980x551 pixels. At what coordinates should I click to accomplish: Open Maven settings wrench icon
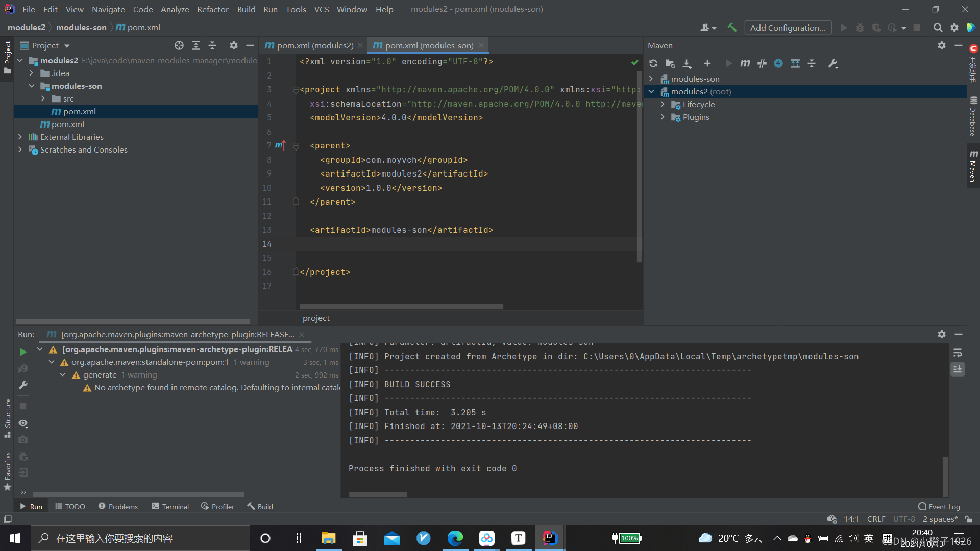click(x=833, y=63)
